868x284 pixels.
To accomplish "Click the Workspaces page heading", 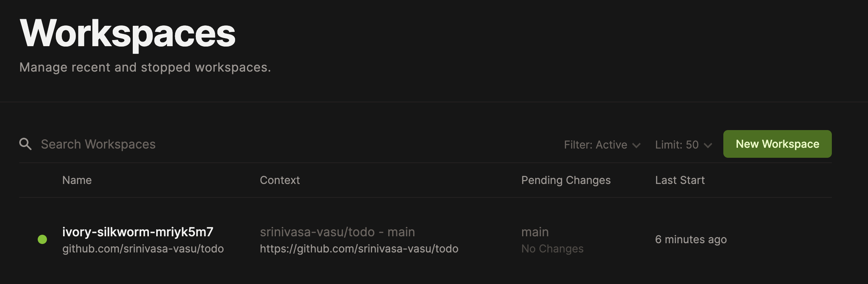I will coord(128,34).
